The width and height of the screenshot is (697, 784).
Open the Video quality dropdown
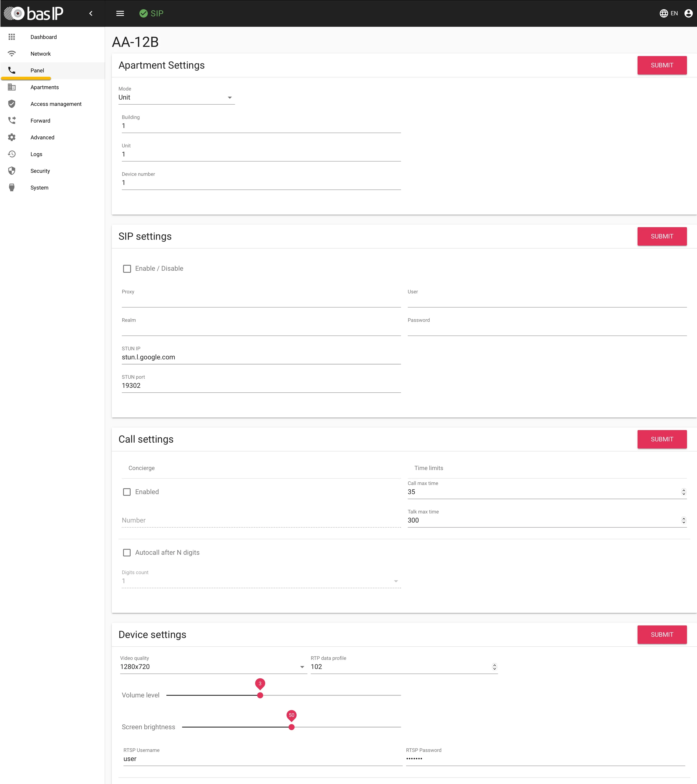tap(213, 667)
